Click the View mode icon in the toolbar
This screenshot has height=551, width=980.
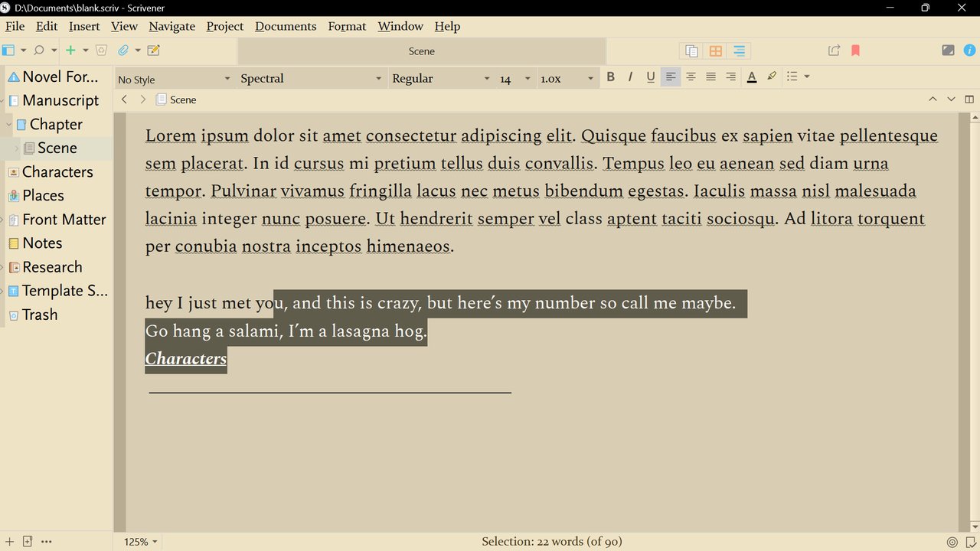pyautogui.click(x=8, y=51)
